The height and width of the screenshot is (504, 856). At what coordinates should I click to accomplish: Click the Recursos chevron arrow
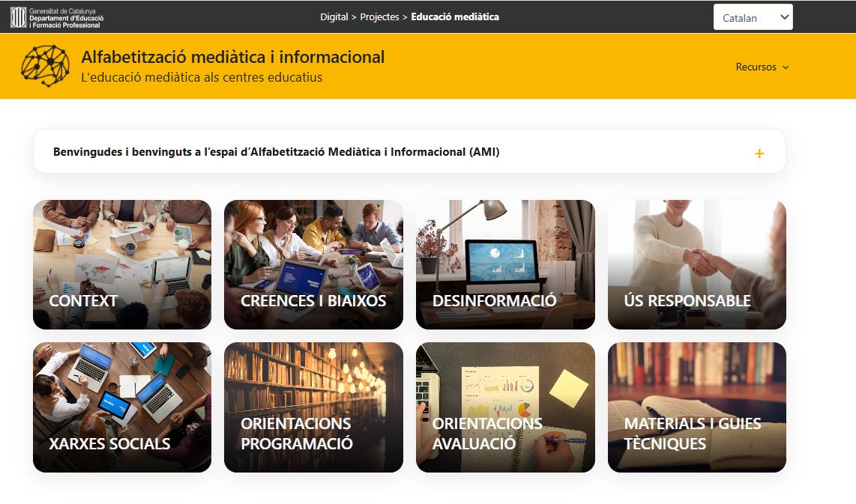(786, 67)
